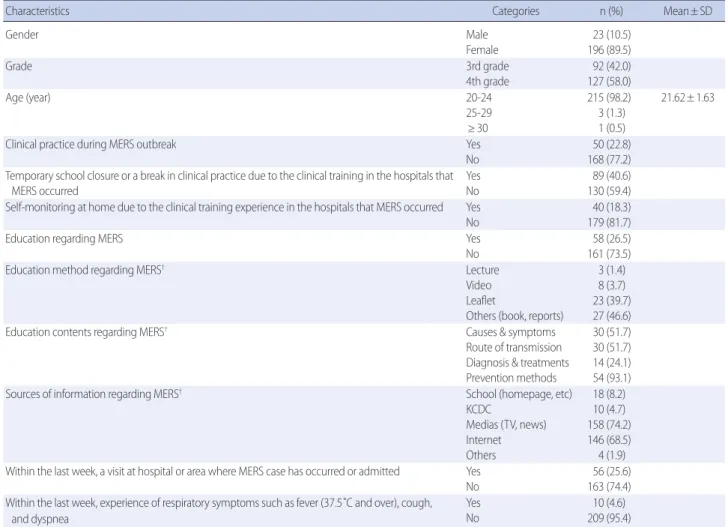Click the 'Route of transmission' category
The width and height of the screenshot is (728, 527).
(514, 348)
